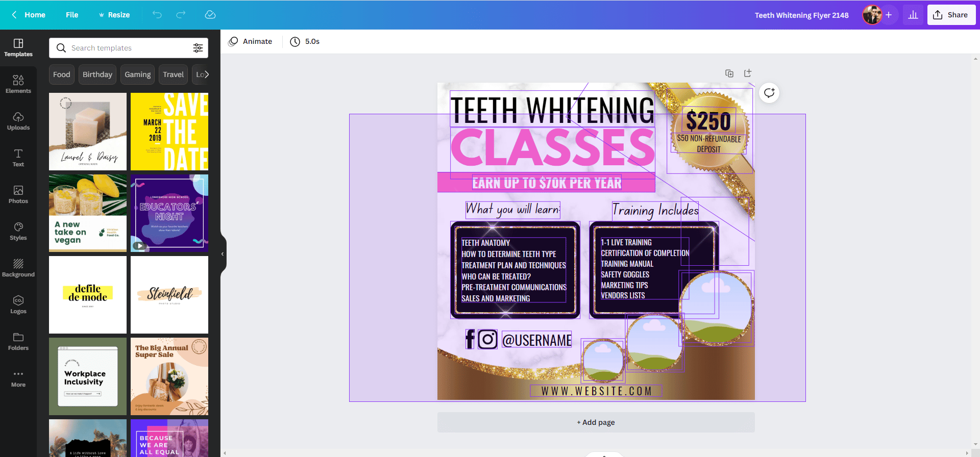Click the Add page button
This screenshot has width=980, height=457.
pyautogui.click(x=596, y=422)
